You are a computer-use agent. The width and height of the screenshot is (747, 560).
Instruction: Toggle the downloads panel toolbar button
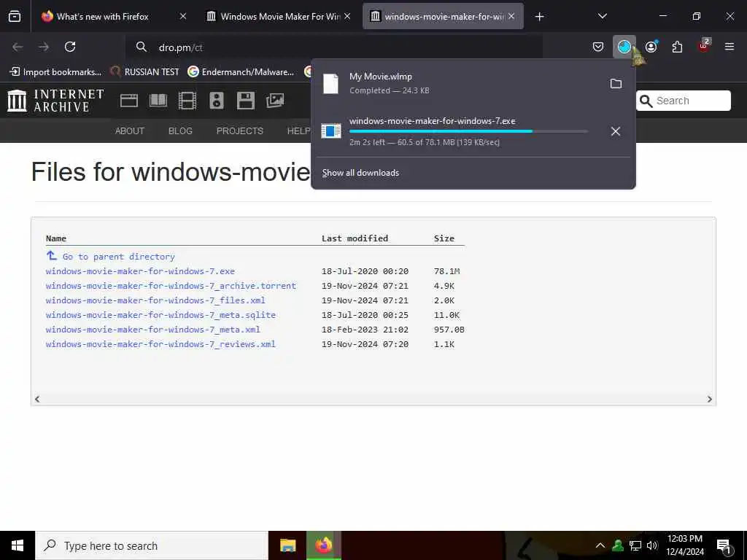[624, 47]
